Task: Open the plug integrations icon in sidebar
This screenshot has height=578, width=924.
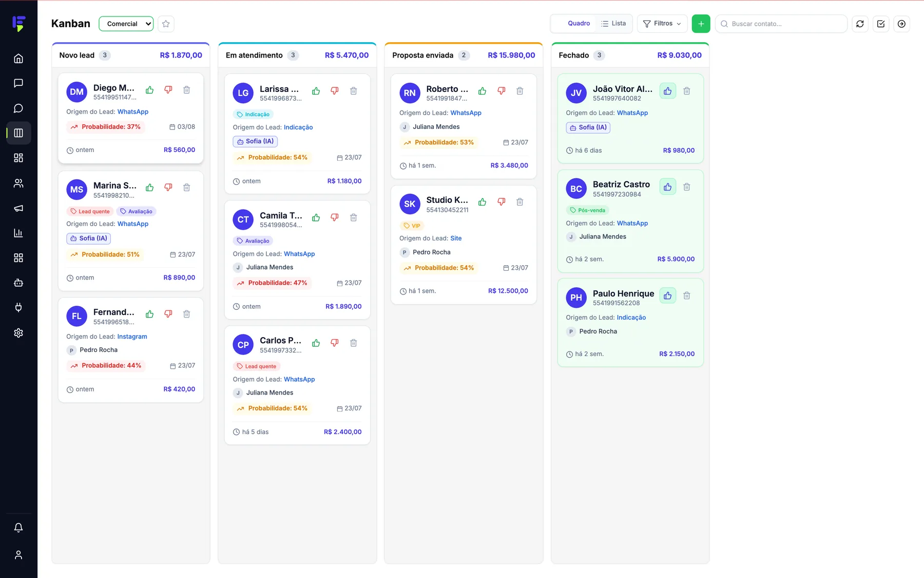Action: pos(18,308)
